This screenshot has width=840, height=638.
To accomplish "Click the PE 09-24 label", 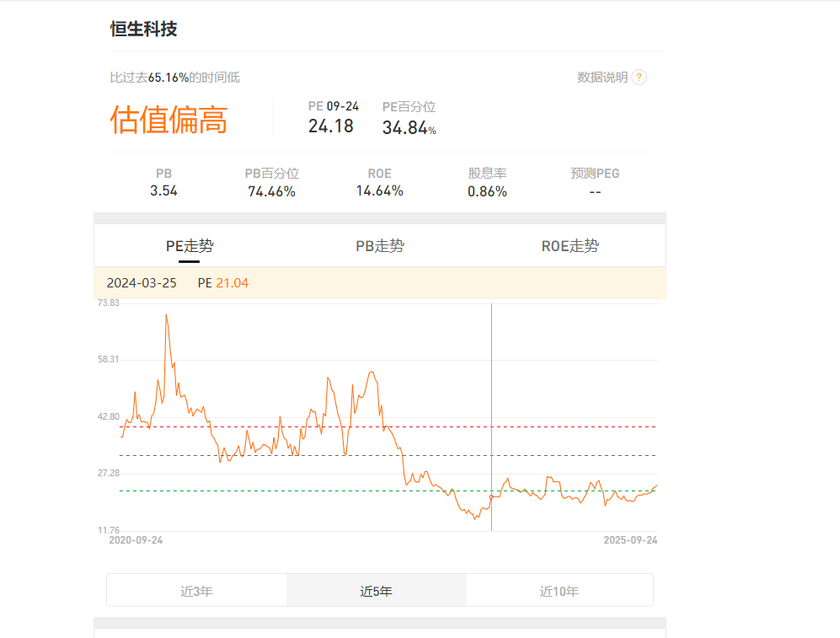I will tap(333, 106).
